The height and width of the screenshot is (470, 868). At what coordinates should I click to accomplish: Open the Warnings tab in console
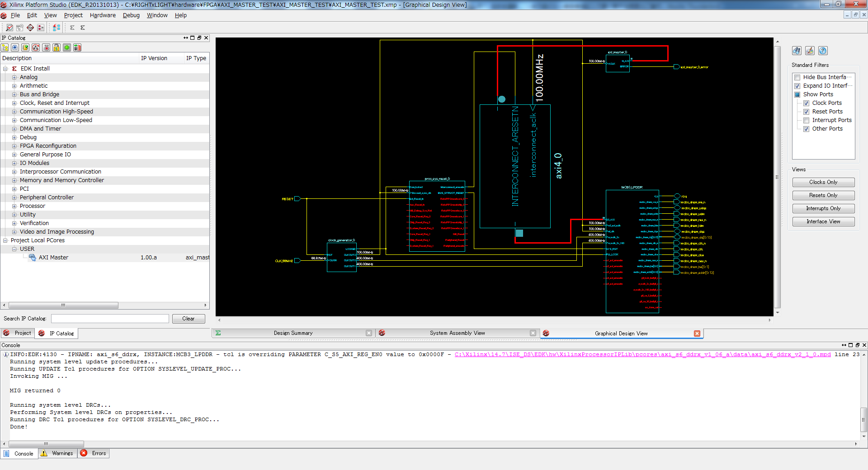pyautogui.click(x=57, y=453)
